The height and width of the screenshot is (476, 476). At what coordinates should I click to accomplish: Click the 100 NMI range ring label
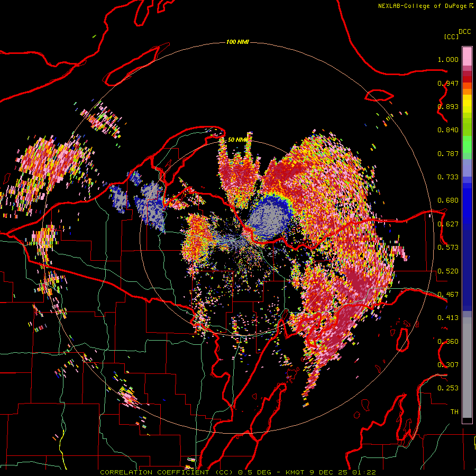click(x=237, y=42)
